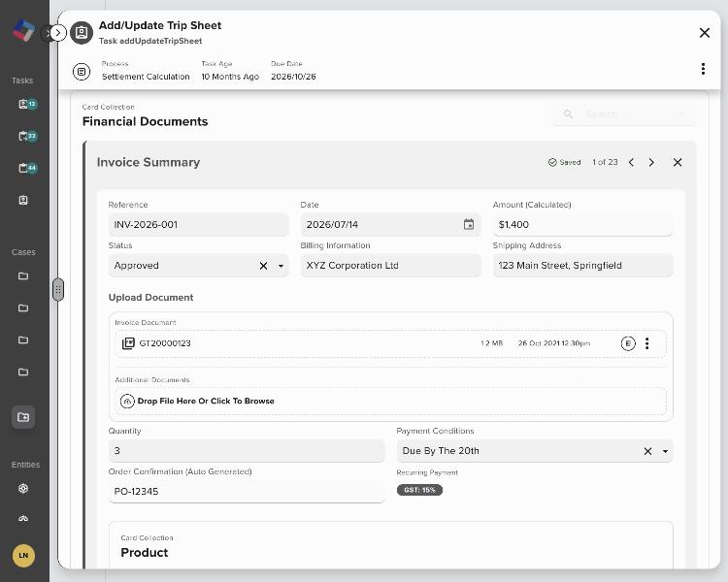The height and width of the screenshot is (582, 728).
Task: Click Drop File Here Or Click To Browse
Action: click(x=206, y=401)
